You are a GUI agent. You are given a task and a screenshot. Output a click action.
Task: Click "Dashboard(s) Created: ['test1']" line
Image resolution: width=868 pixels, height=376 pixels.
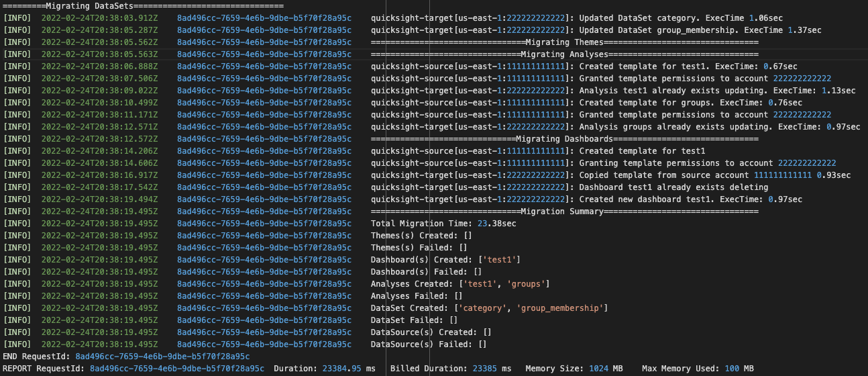[x=446, y=259]
